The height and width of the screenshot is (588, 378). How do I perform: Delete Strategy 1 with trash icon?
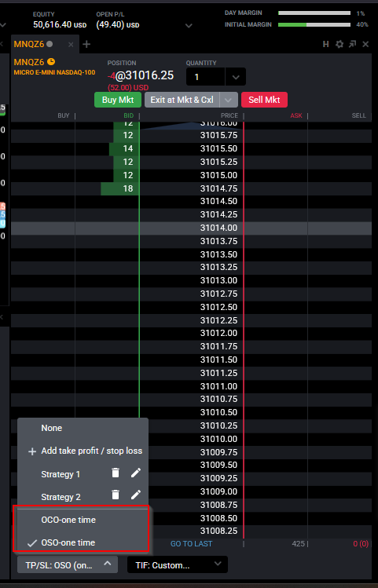pos(116,473)
